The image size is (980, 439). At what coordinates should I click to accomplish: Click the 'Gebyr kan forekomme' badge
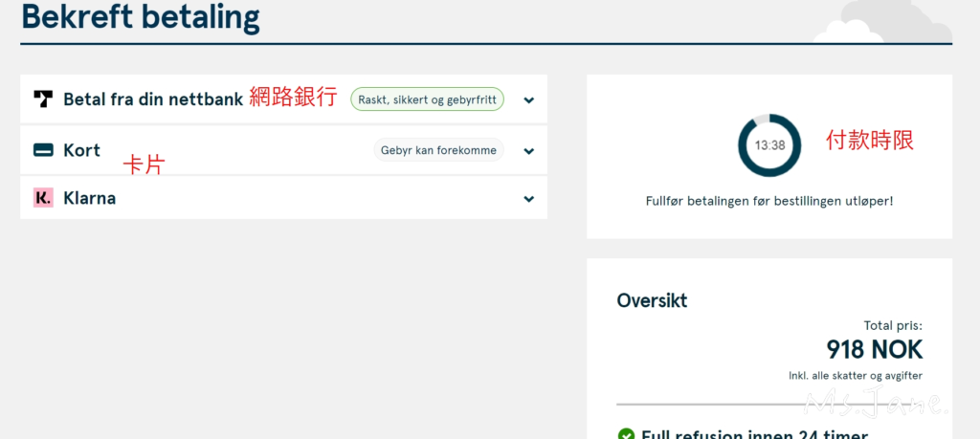[437, 150]
